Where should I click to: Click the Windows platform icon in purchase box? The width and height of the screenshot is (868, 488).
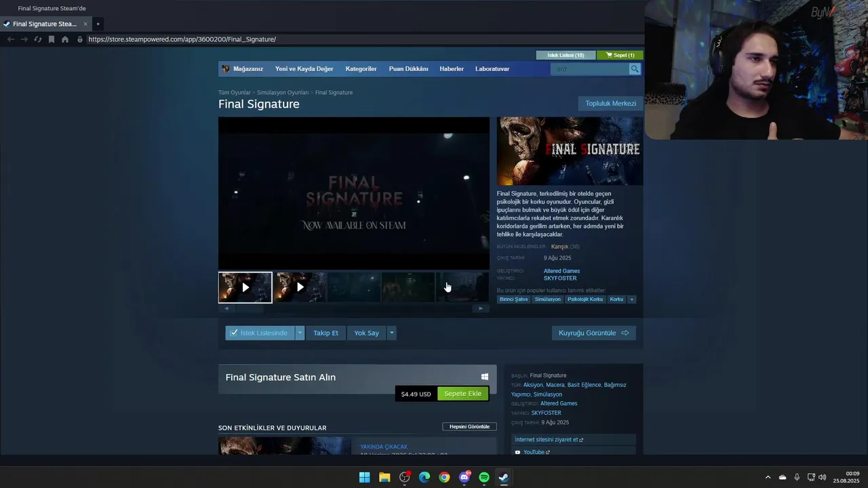click(x=485, y=377)
